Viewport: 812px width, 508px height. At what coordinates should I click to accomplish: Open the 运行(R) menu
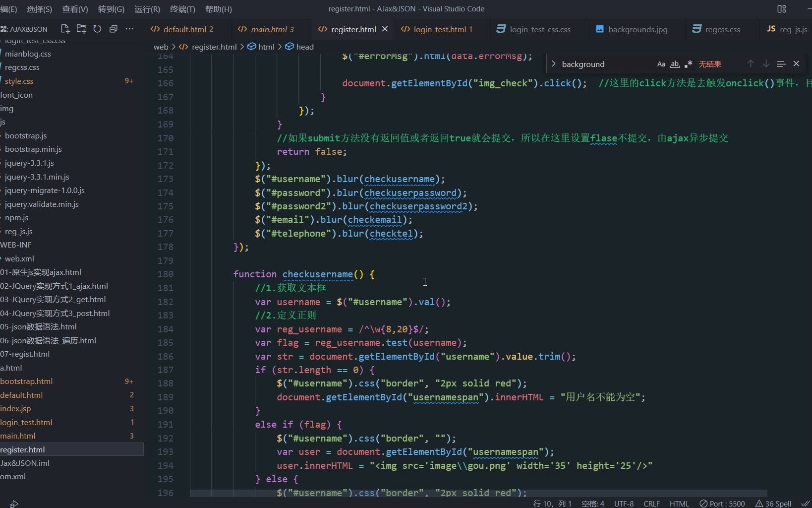pyautogui.click(x=147, y=9)
